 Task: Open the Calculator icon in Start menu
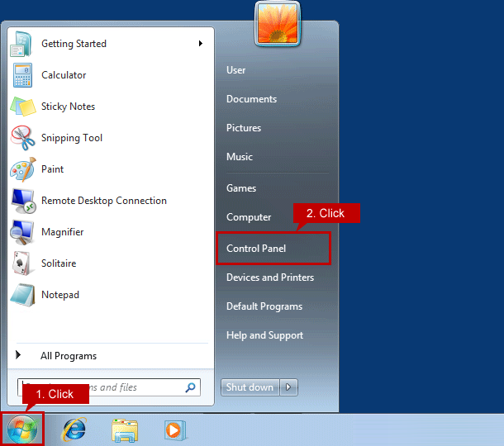click(x=22, y=75)
